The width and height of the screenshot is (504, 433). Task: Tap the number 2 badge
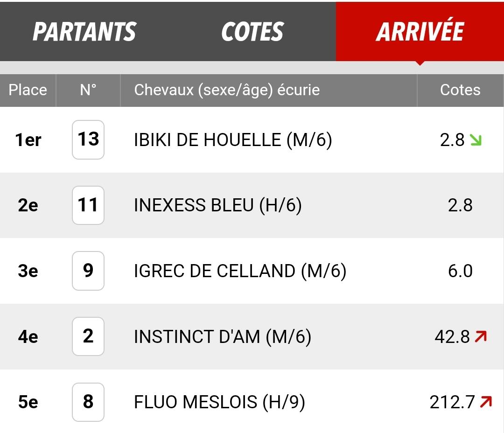click(88, 336)
